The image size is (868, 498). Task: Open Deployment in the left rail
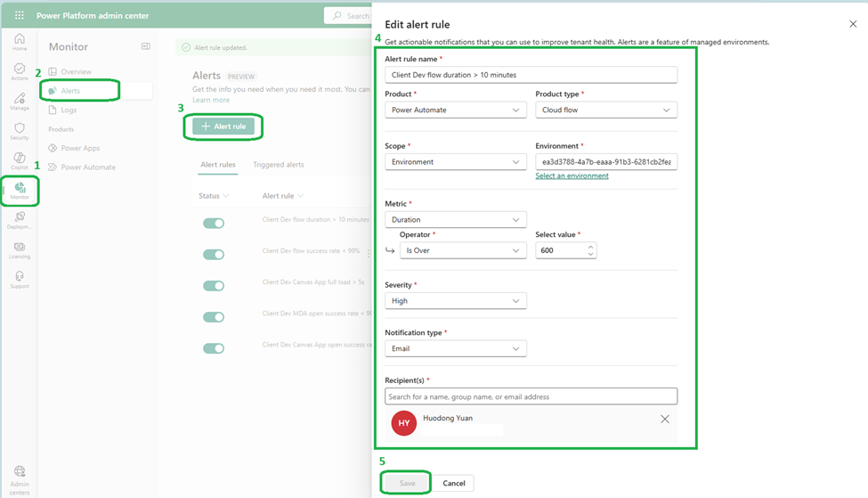(x=20, y=220)
